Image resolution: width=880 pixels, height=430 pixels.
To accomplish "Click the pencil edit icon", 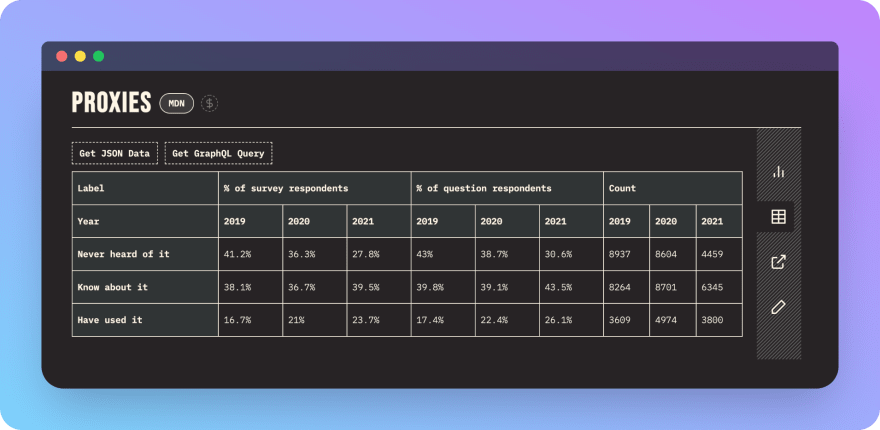I will 778,307.
